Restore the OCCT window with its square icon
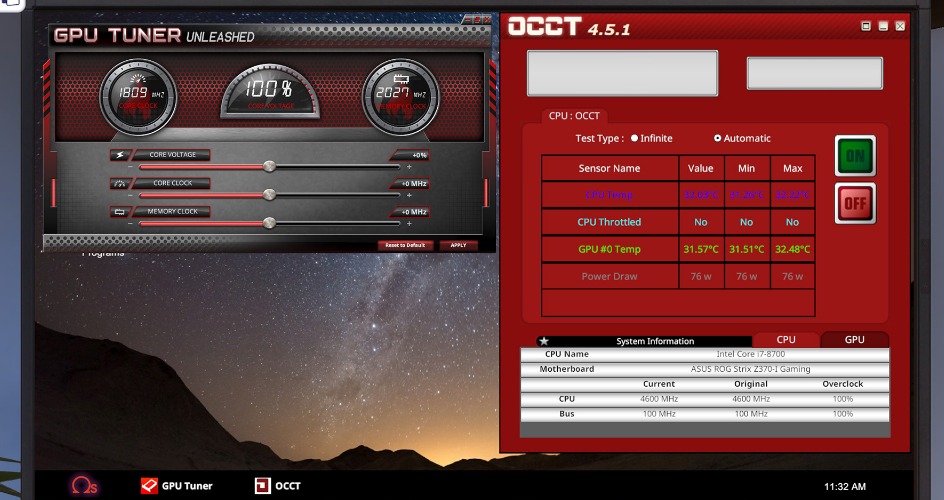This screenshot has height=500, width=944. [866, 26]
